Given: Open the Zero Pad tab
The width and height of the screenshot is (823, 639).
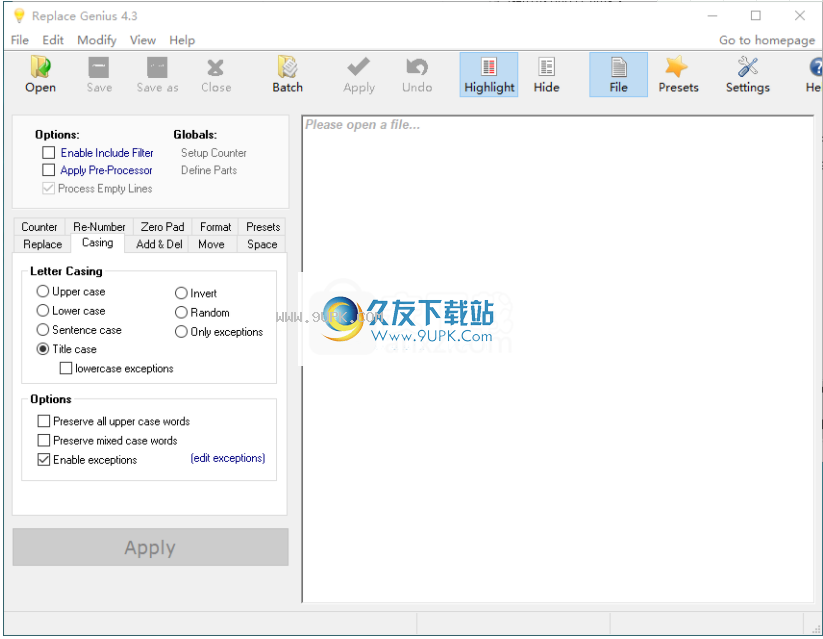Looking at the screenshot, I should click(x=163, y=227).
